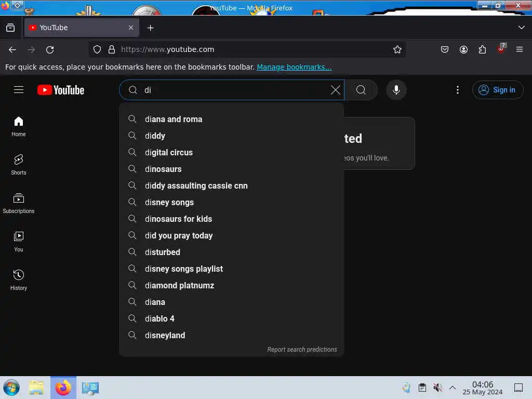The image size is (532, 399).
Task: Click the Firefox back arrow
Action: [x=12, y=49]
